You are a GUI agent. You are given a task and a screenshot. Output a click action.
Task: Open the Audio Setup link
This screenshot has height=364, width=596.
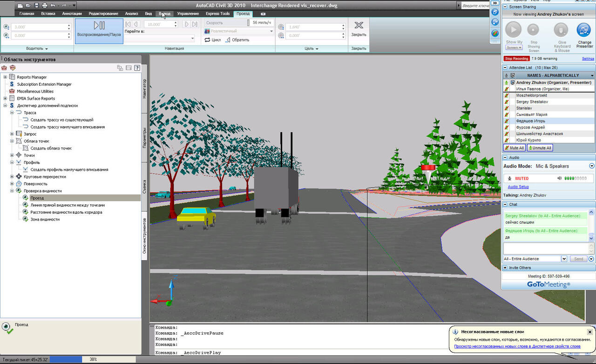coord(518,187)
